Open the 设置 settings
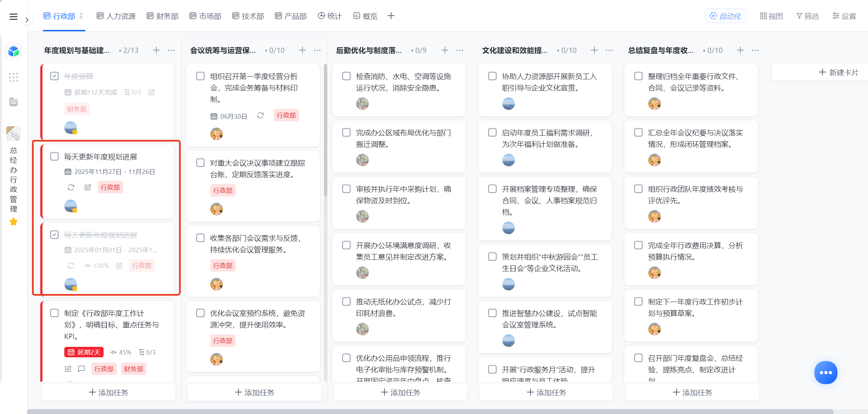868x414 pixels. pyautogui.click(x=844, y=16)
